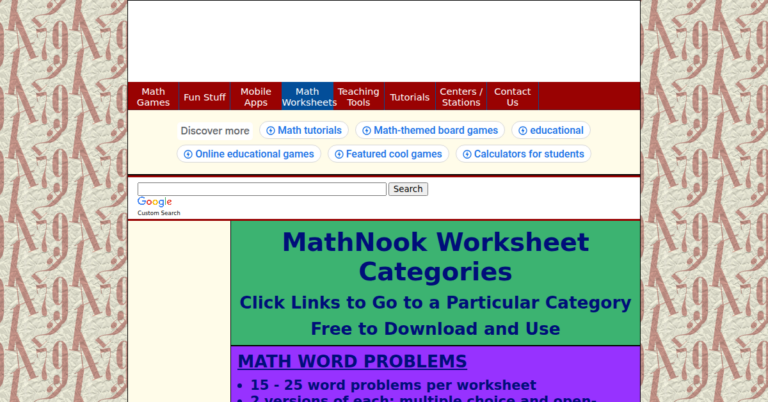Open the Tutorials nav item

[x=409, y=96]
